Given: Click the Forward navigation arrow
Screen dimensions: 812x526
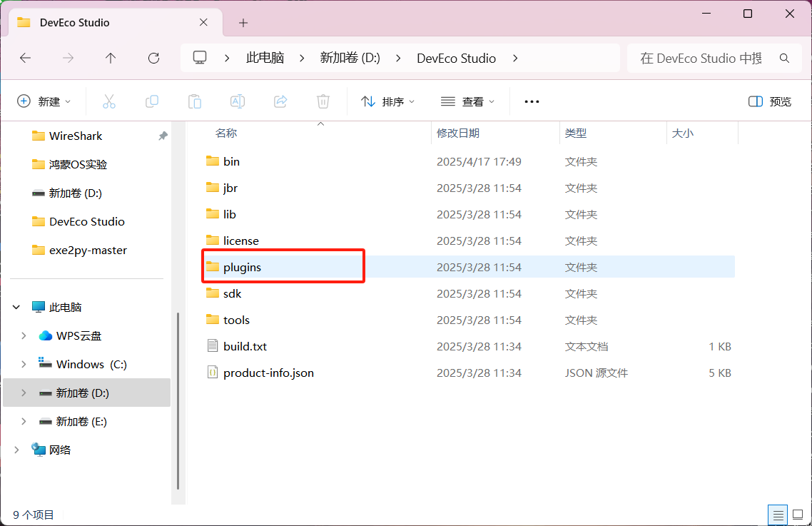Looking at the screenshot, I should (68, 58).
